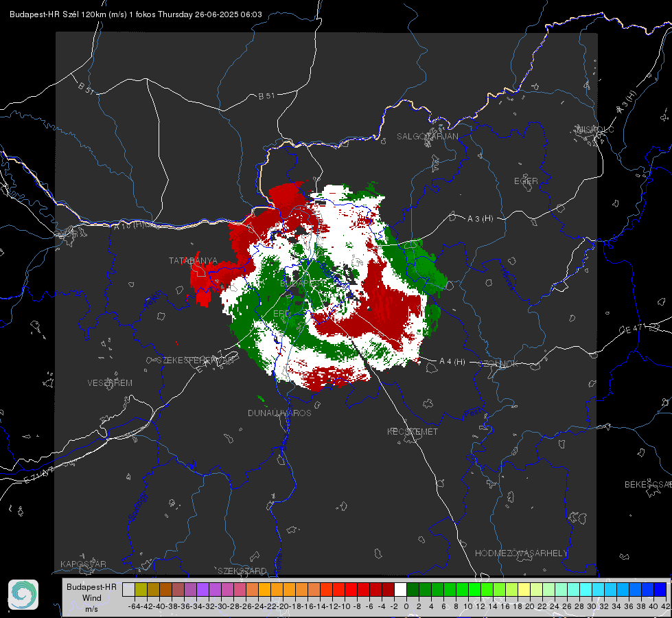The width and height of the screenshot is (672, 618).
Task: Select the yellow 18 to 20 swatch
Action: (x=524, y=590)
